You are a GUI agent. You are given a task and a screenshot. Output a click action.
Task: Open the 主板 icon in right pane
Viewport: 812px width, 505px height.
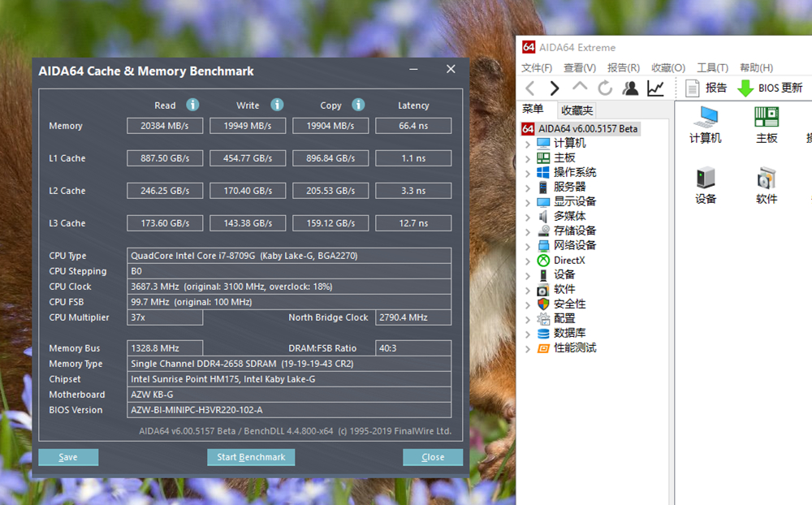click(x=767, y=125)
